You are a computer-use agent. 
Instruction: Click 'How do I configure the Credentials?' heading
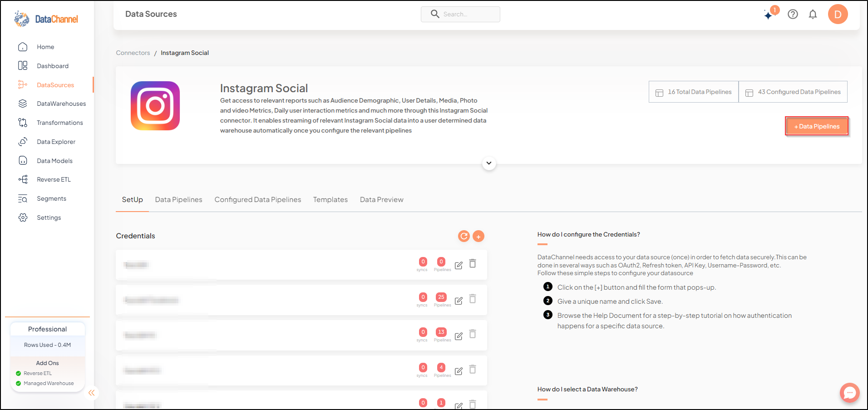(x=589, y=234)
